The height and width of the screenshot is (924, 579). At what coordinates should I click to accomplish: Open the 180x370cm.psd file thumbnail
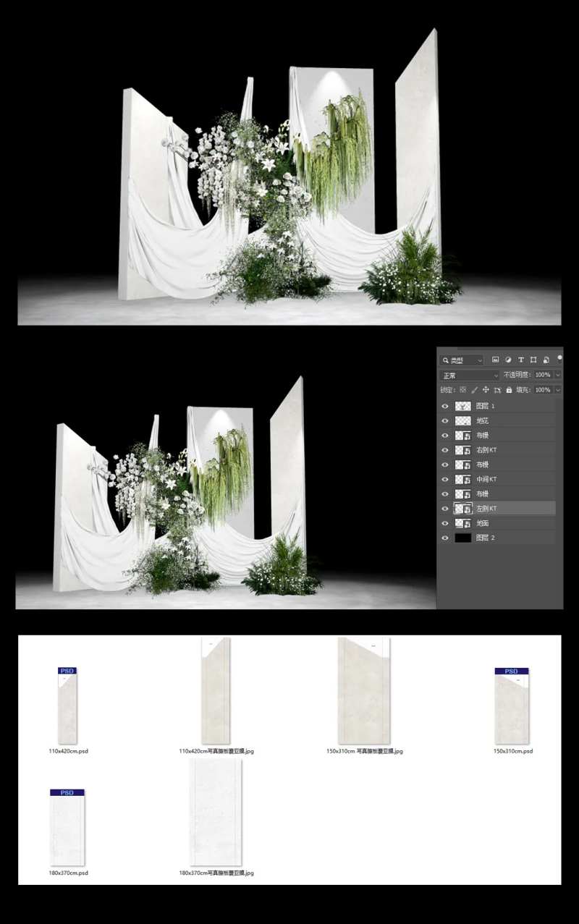coord(67,828)
